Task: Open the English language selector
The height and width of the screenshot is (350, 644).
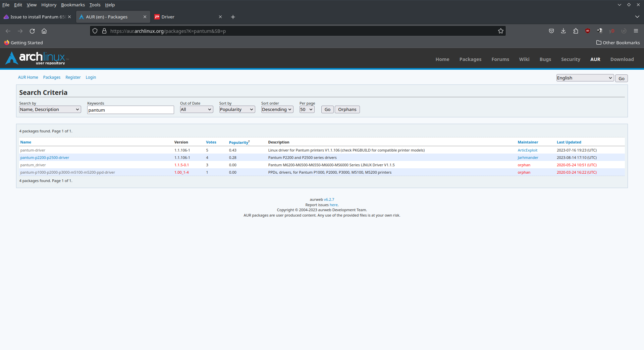Action: tap(585, 78)
